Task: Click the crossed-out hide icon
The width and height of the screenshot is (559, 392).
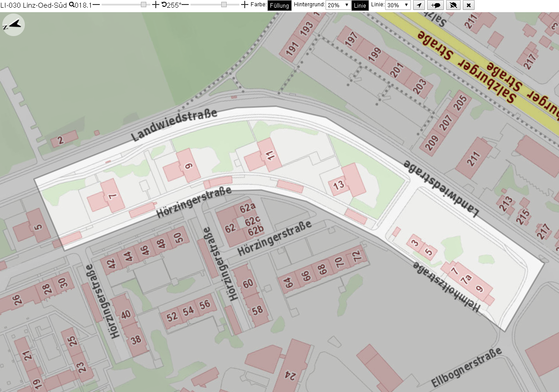Action: click(453, 5)
